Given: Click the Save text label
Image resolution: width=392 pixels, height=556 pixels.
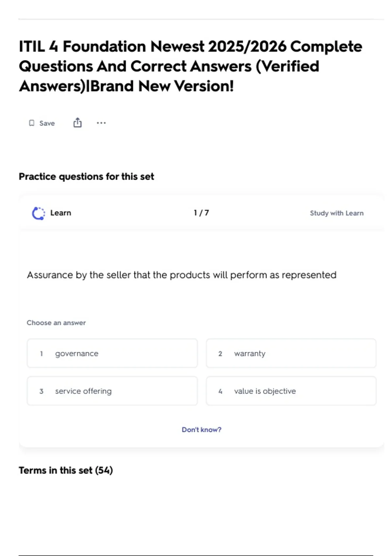Looking at the screenshot, I should pyautogui.click(x=47, y=123).
